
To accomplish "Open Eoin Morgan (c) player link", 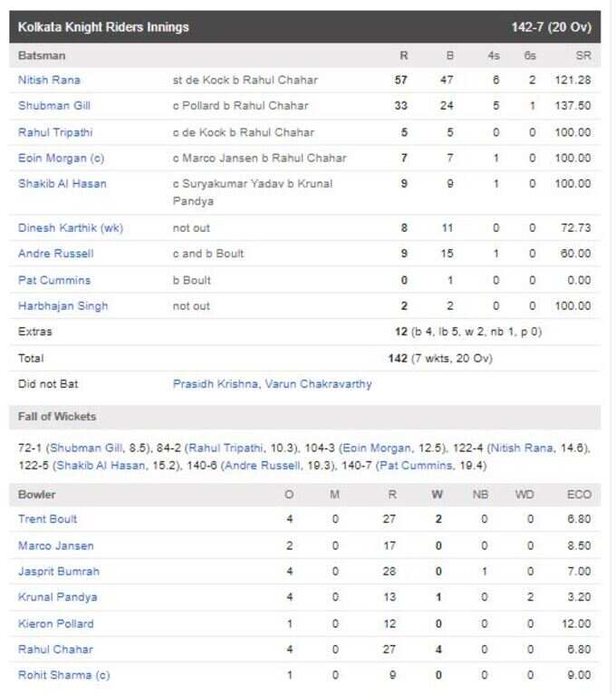I will [x=61, y=158].
